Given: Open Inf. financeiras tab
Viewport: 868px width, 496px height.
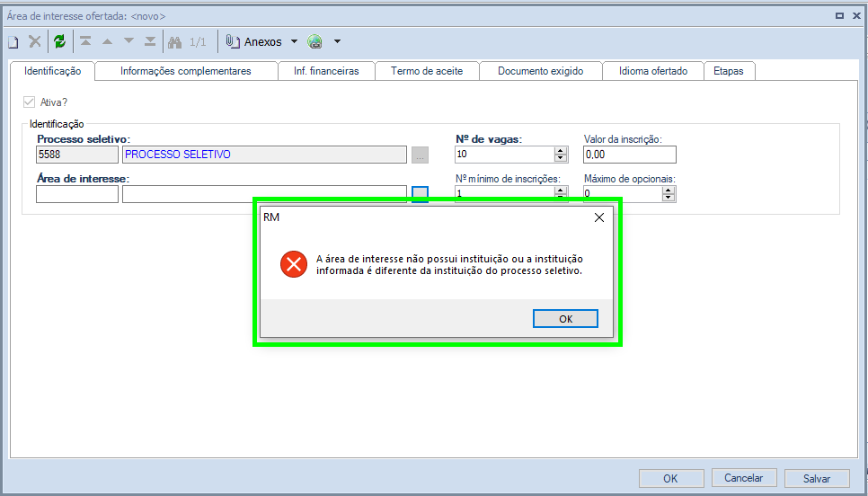Looking at the screenshot, I should [326, 71].
